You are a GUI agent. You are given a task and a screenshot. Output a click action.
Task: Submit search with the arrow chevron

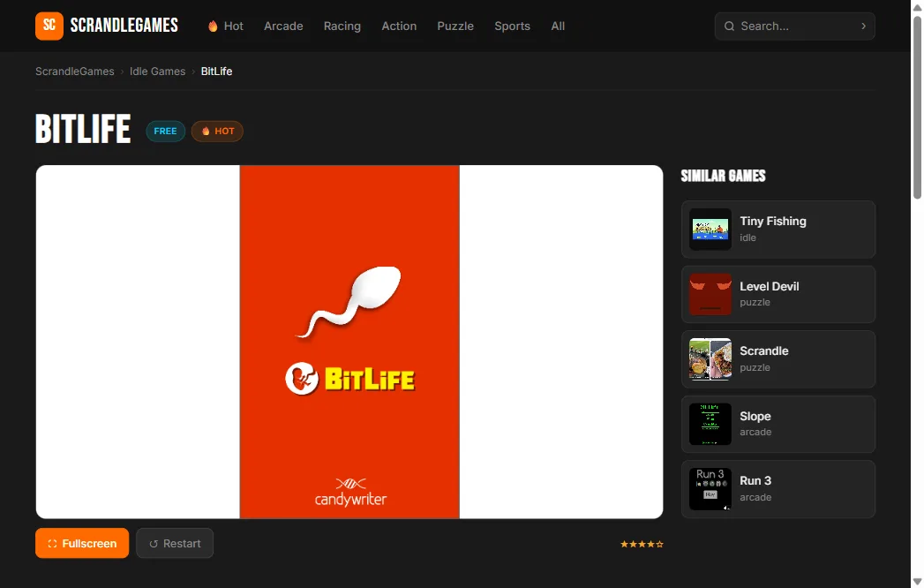(x=863, y=26)
